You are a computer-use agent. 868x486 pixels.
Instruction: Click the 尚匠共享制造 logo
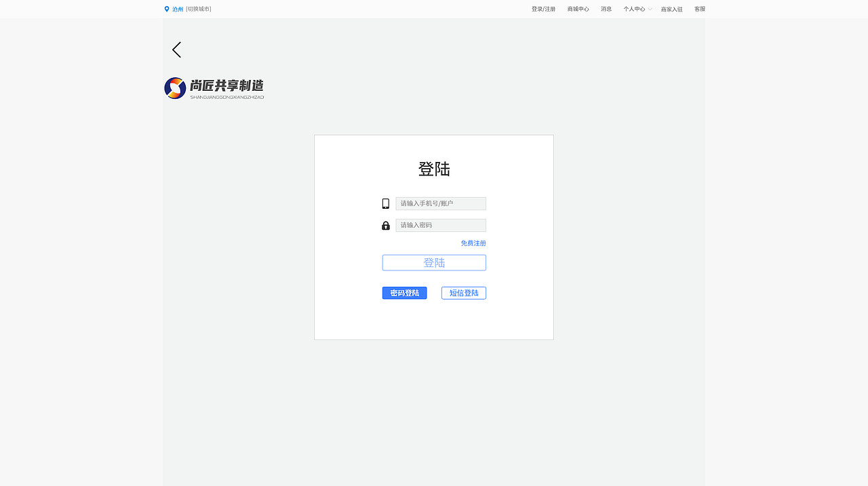pos(214,88)
